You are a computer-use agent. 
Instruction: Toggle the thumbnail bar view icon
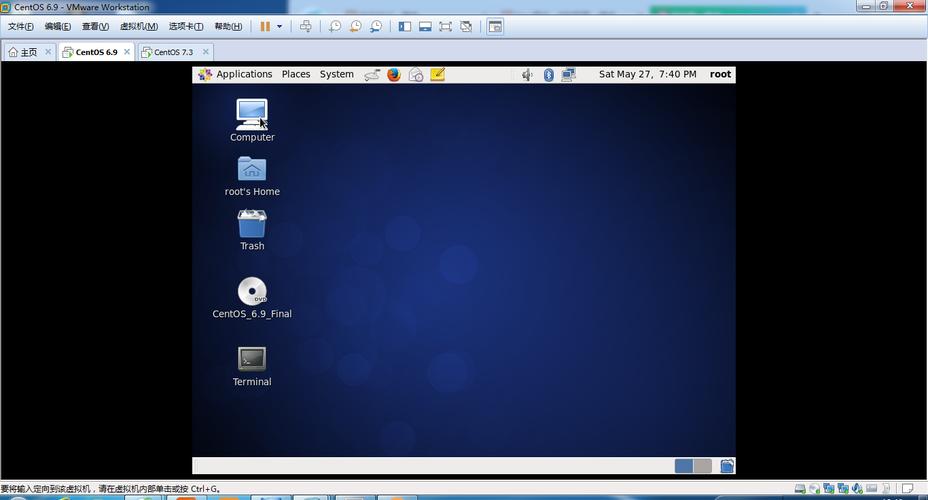425,27
